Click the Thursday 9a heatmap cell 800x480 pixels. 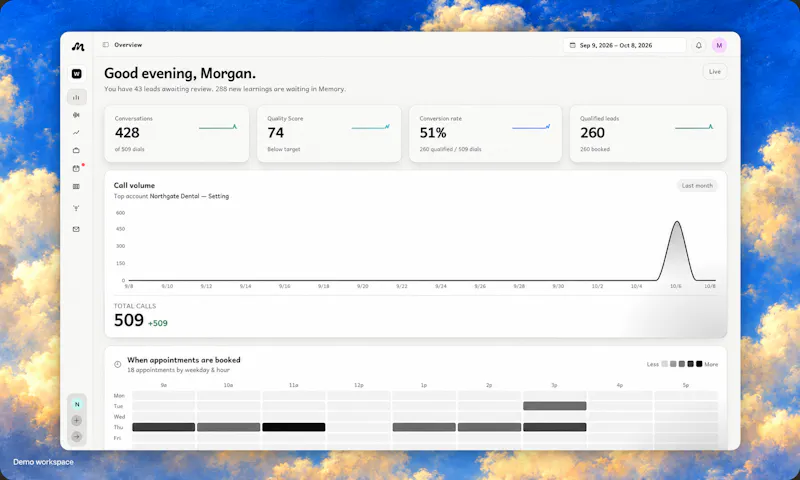163,427
